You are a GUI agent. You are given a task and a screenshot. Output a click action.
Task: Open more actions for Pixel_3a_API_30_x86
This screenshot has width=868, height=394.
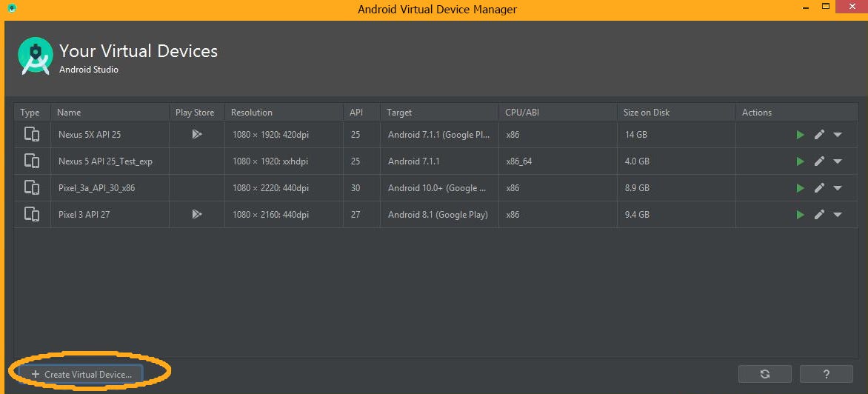(x=838, y=188)
